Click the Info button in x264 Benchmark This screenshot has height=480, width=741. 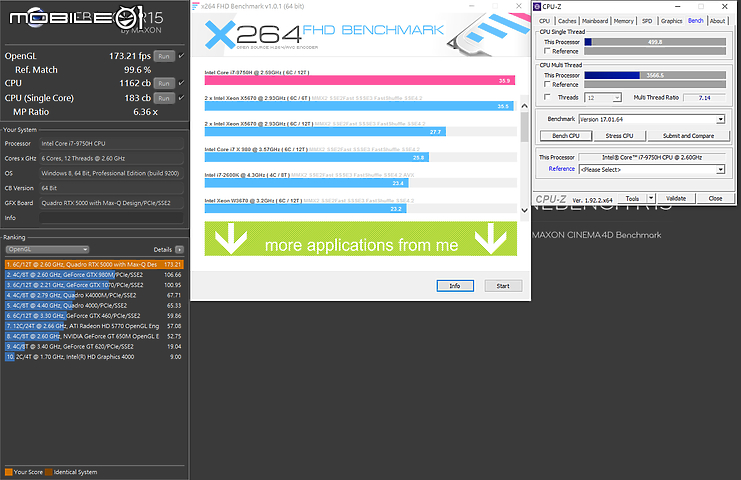pos(455,286)
